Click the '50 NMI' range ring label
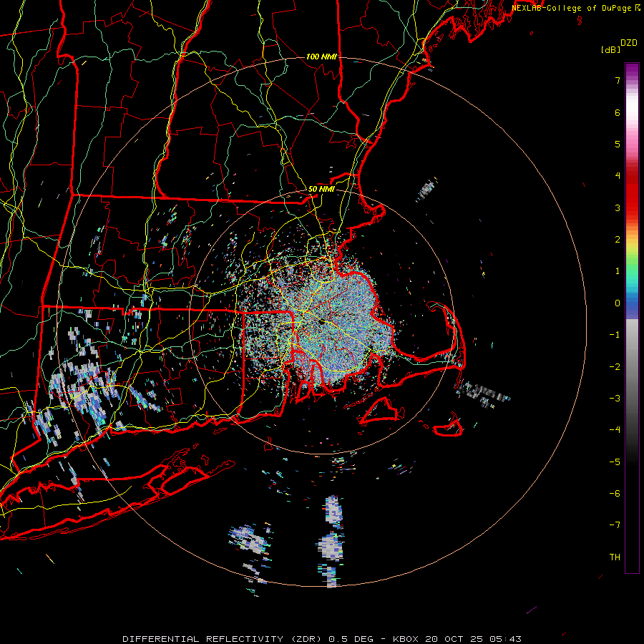The height and width of the screenshot is (644, 644). click(x=321, y=189)
